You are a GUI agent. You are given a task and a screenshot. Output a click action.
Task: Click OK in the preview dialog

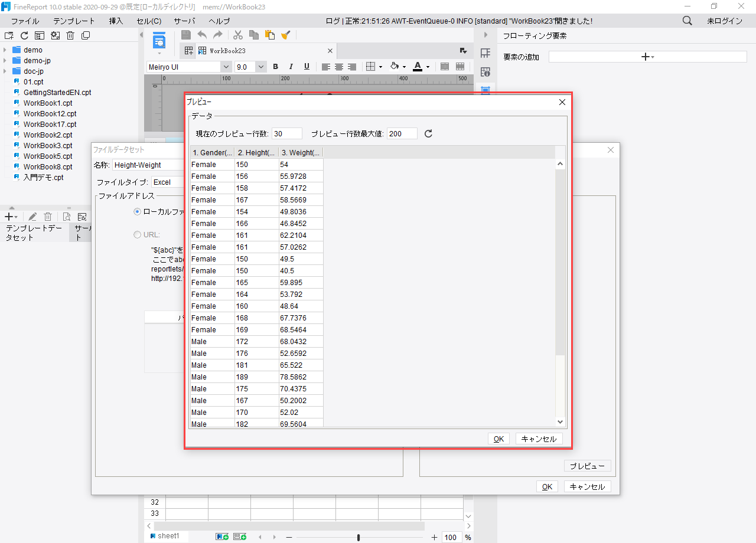click(498, 439)
